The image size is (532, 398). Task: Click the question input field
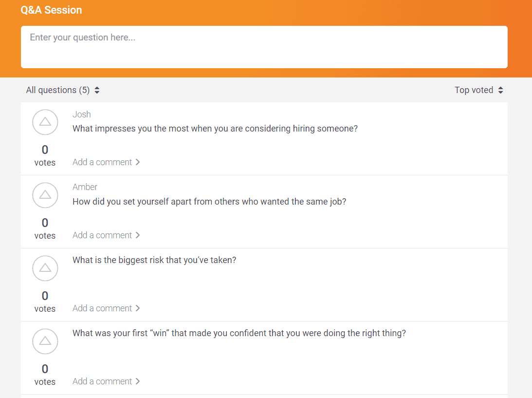264,47
